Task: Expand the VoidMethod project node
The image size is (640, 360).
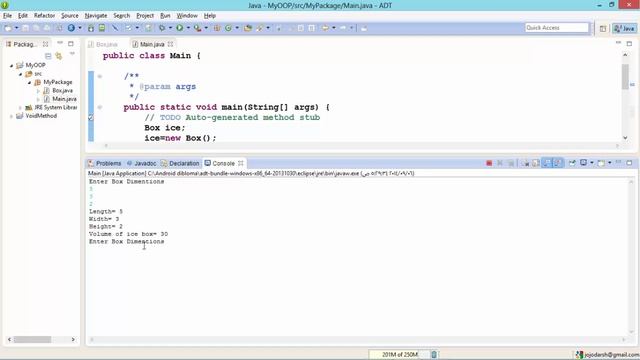Action: [x=11, y=116]
